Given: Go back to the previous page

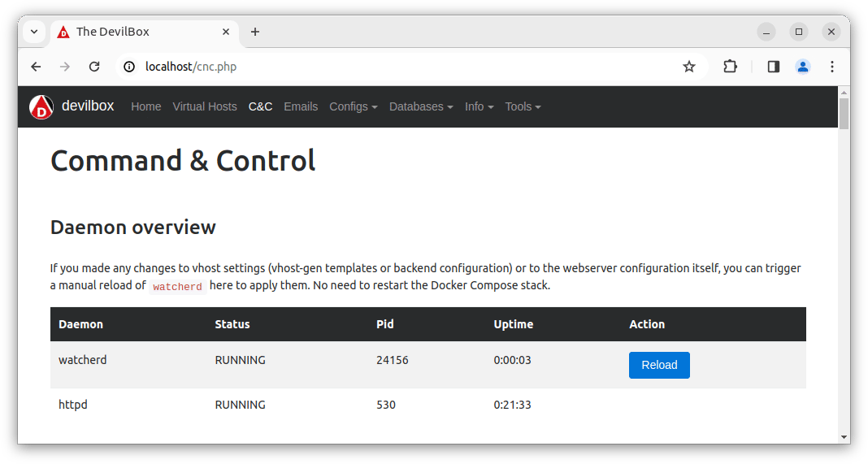Looking at the screenshot, I should point(36,67).
